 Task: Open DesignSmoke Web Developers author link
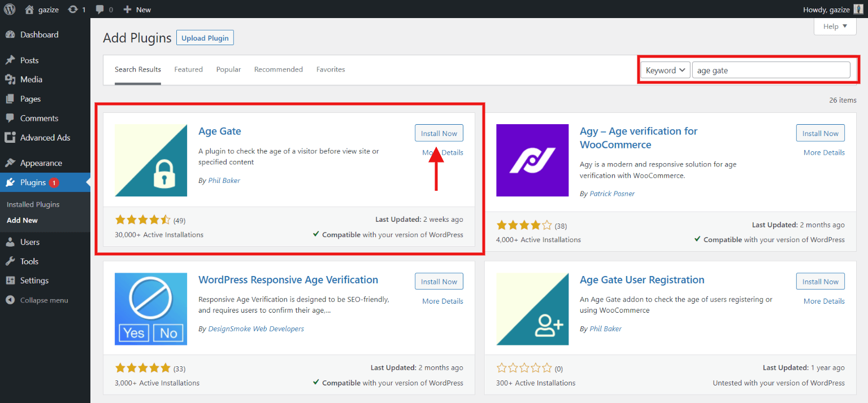[256, 328]
